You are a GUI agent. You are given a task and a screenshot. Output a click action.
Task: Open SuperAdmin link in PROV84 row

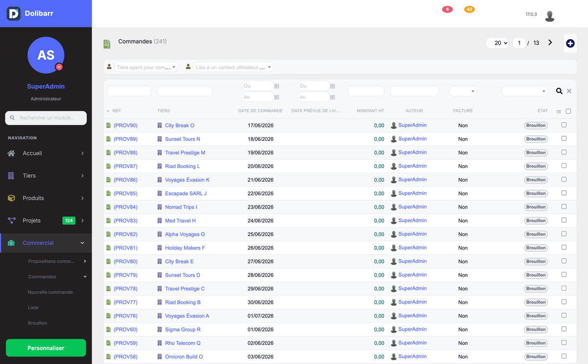[413, 207]
